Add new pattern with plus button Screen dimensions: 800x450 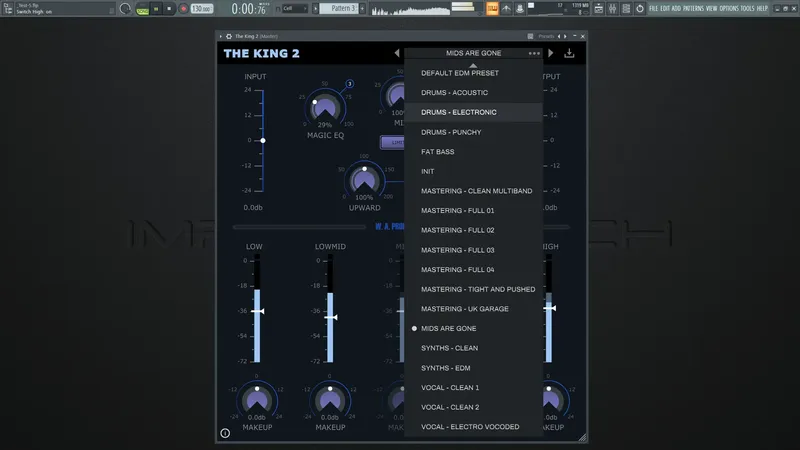(362, 9)
